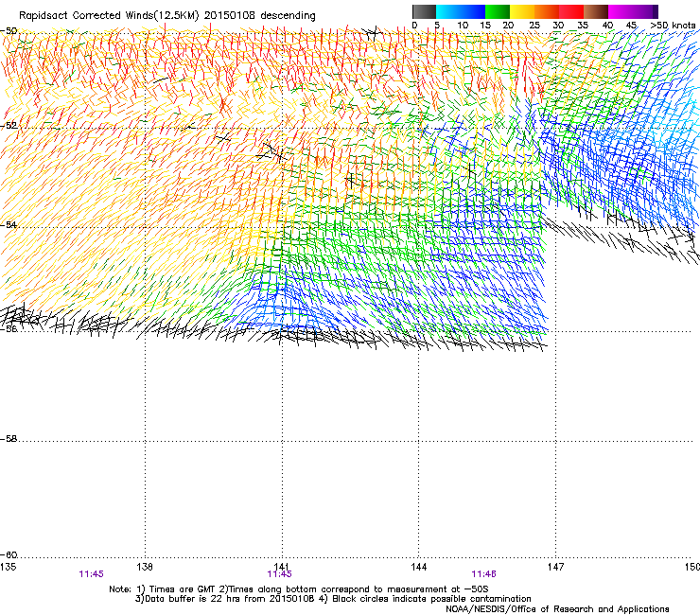Screen dimensions: 700x615
Task: Click the 144 longitude axis label
Action: click(419, 567)
